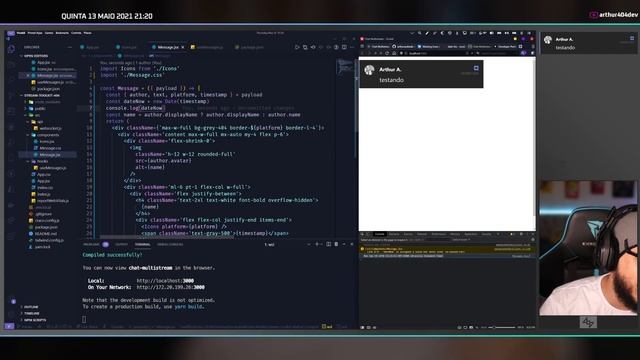
Task: Click line 7 console.log(dateNow) in the editor
Action: (135, 108)
